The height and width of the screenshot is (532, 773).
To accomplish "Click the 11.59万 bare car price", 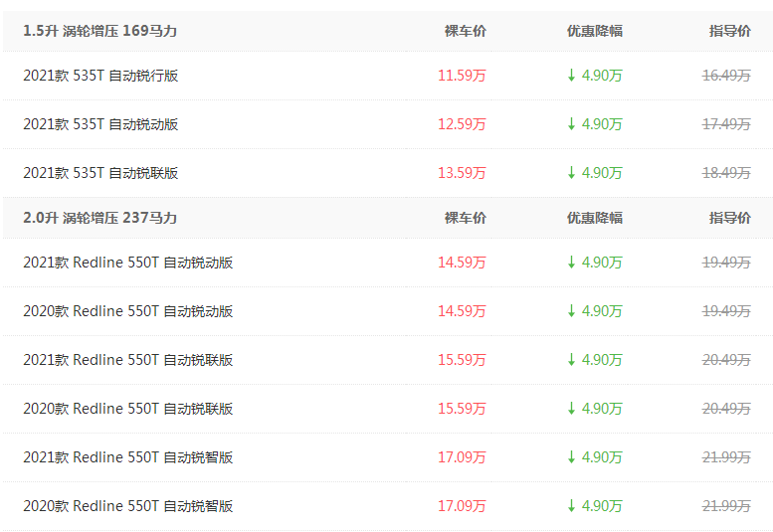I will pos(462,76).
